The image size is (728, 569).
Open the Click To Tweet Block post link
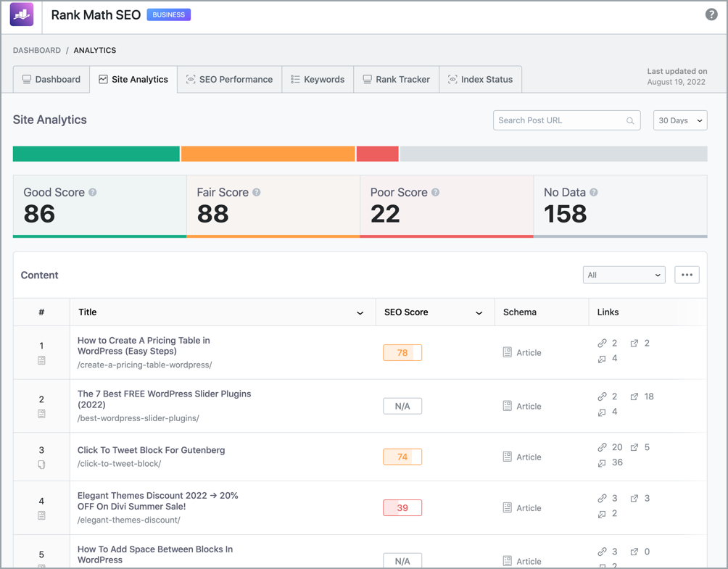pos(151,450)
